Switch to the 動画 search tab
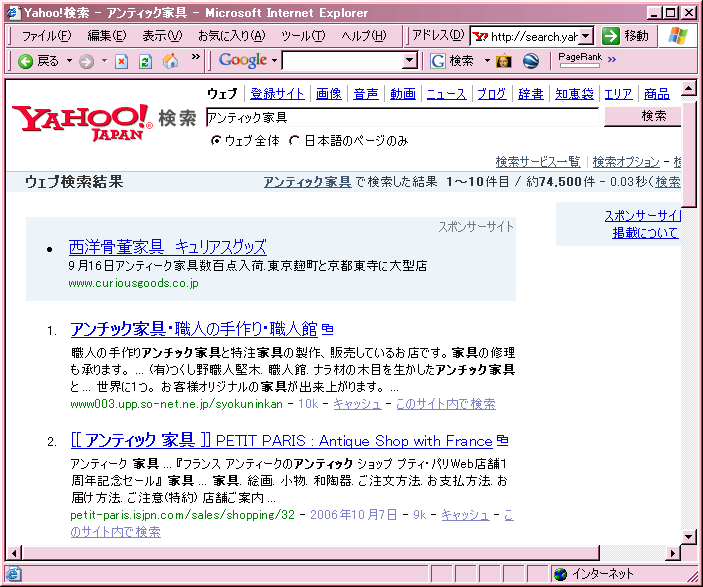Screen dimensions: 703x587 pyautogui.click(x=403, y=94)
